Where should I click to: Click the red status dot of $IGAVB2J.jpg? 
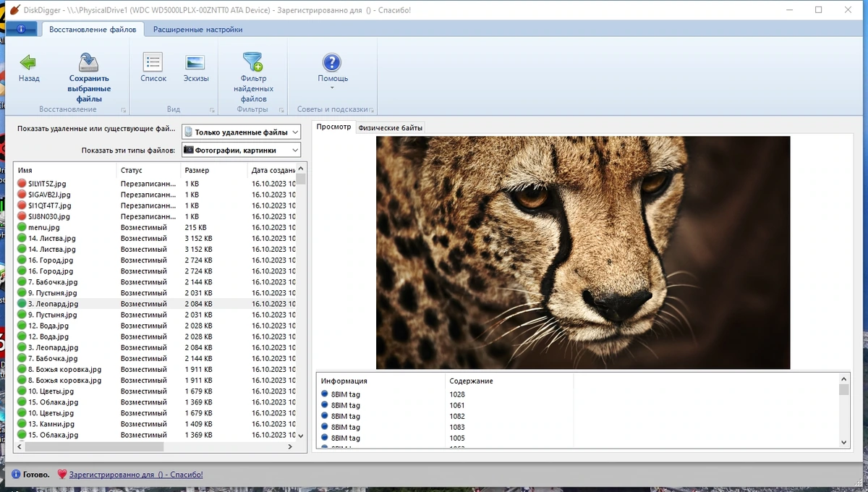coord(22,195)
